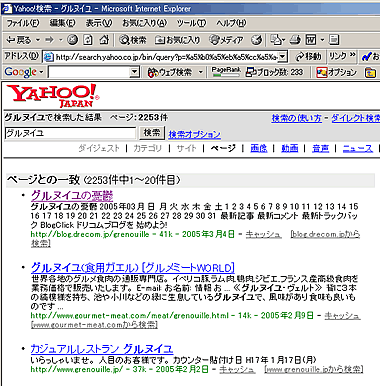Click the http://blog.drecom.jp/grenouille URL text
Image resolution: width=380 pixels, height=386 pixels.
pyautogui.click(x=90, y=234)
